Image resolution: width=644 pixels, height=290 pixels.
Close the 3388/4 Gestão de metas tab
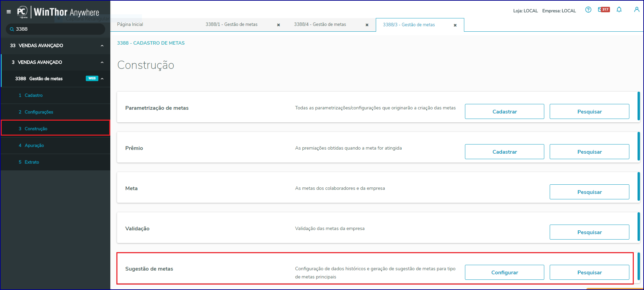tap(367, 25)
